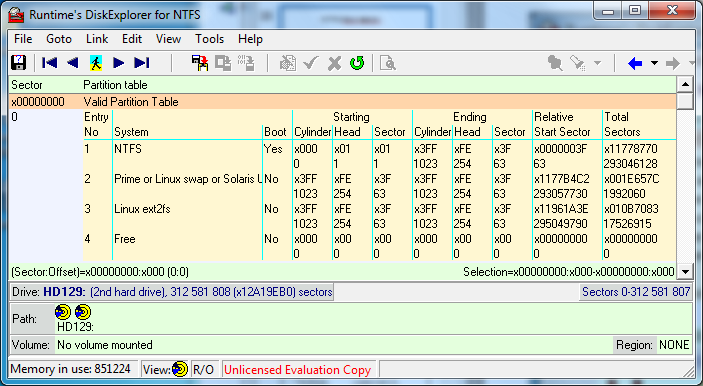Open the flashlight search dropdown arrow
Image resolution: width=703 pixels, height=386 pixels.
[x=597, y=63]
